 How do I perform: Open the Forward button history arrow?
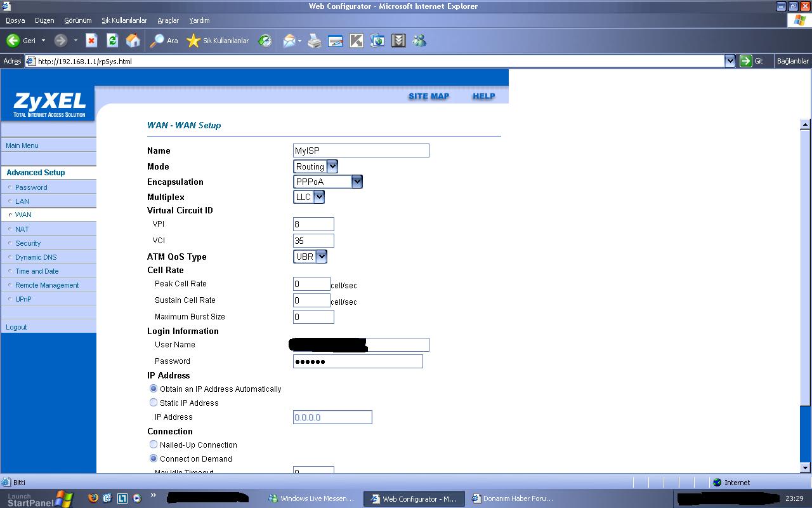[75, 41]
